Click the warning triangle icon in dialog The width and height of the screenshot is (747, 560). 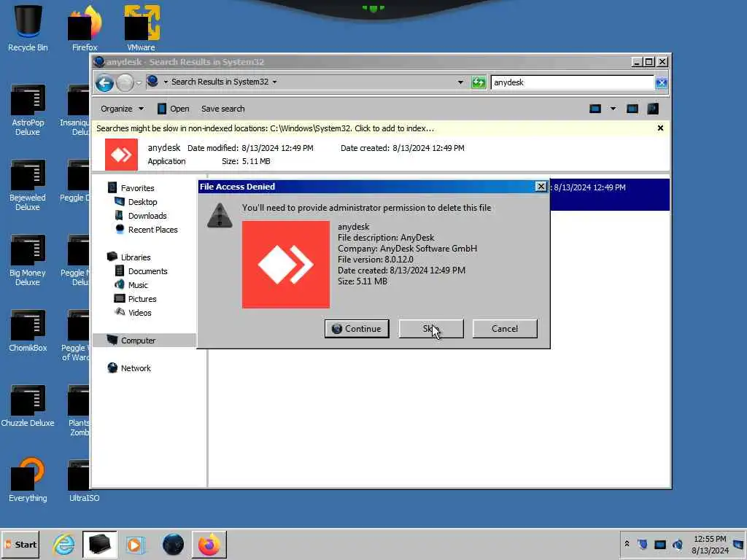click(x=220, y=216)
